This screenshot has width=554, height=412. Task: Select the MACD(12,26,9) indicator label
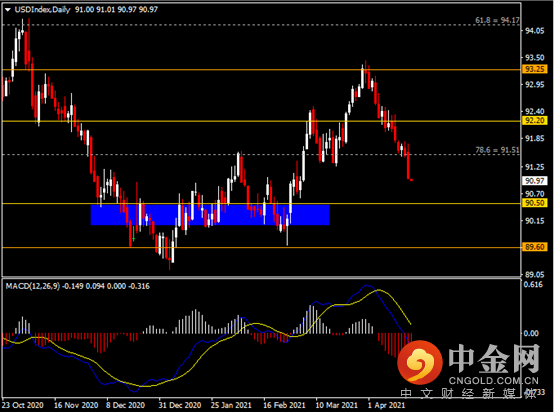point(33,286)
